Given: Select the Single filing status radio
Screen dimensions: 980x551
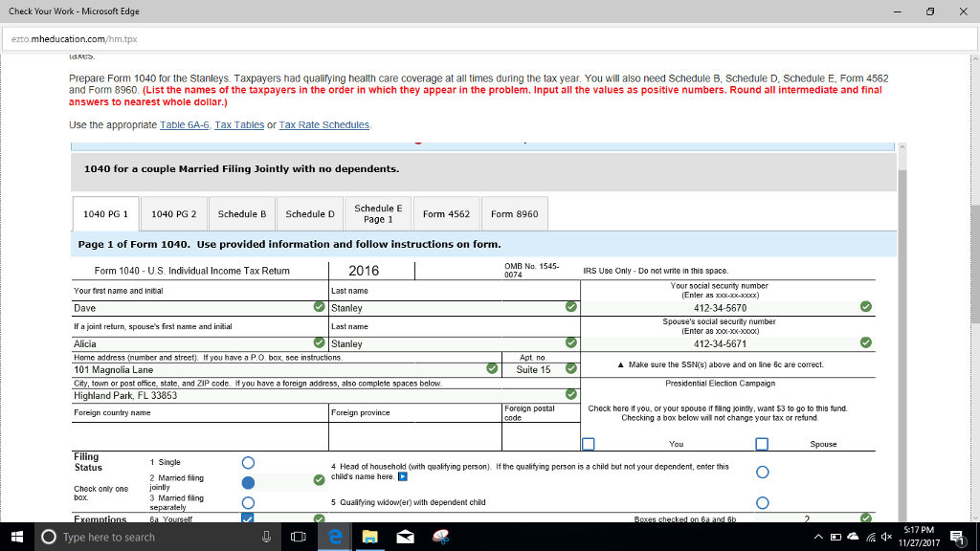Looking at the screenshot, I should click(x=248, y=462).
